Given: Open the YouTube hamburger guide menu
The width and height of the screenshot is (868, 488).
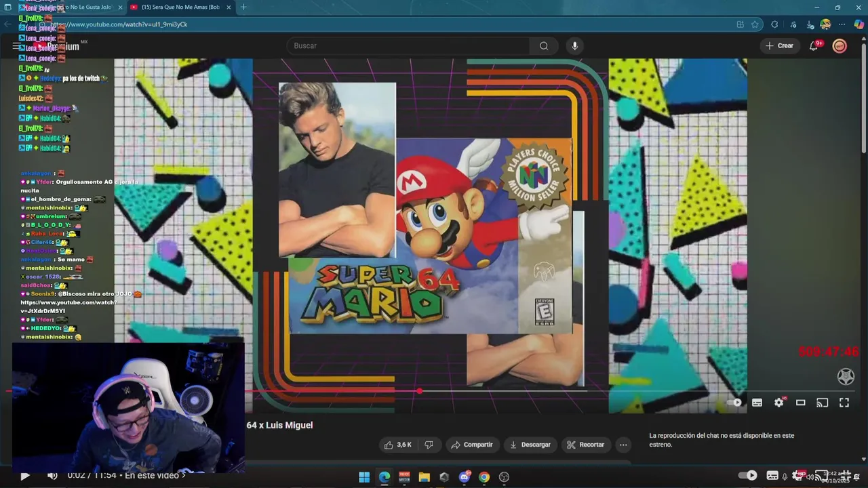Looking at the screenshot, I should [16, 46].
